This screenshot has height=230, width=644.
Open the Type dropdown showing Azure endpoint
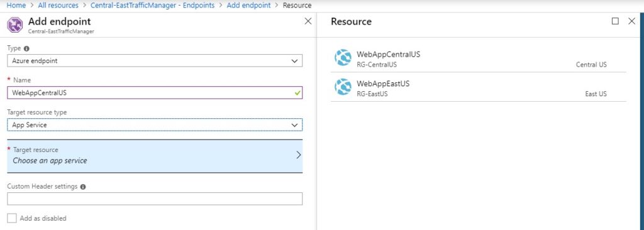[155, 61]
